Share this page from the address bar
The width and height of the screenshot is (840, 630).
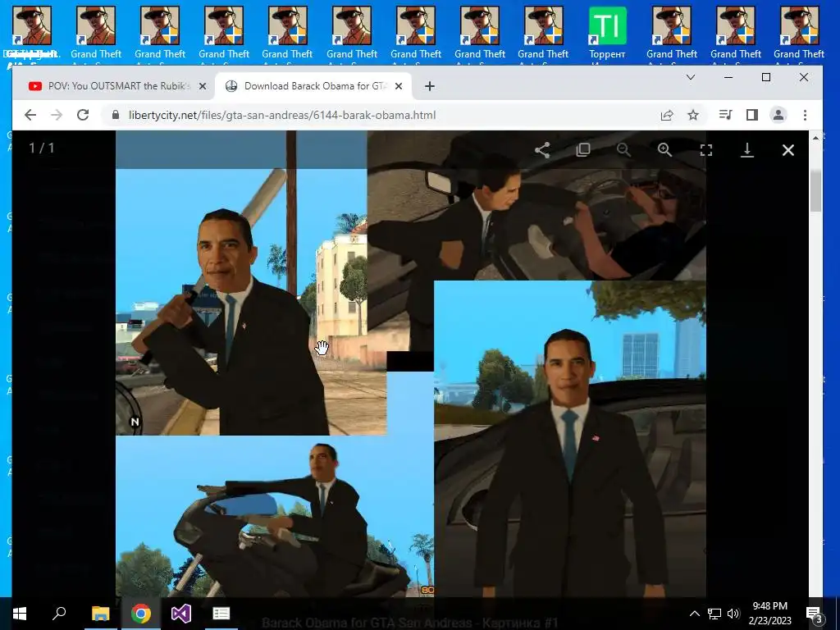click(667, 115)
